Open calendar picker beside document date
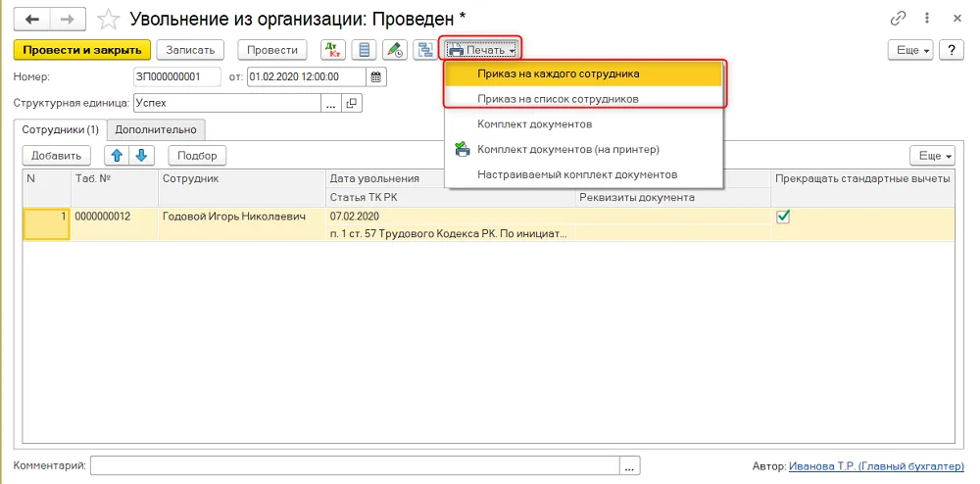This screenshot has width=980, height=484. pos(376,76)
